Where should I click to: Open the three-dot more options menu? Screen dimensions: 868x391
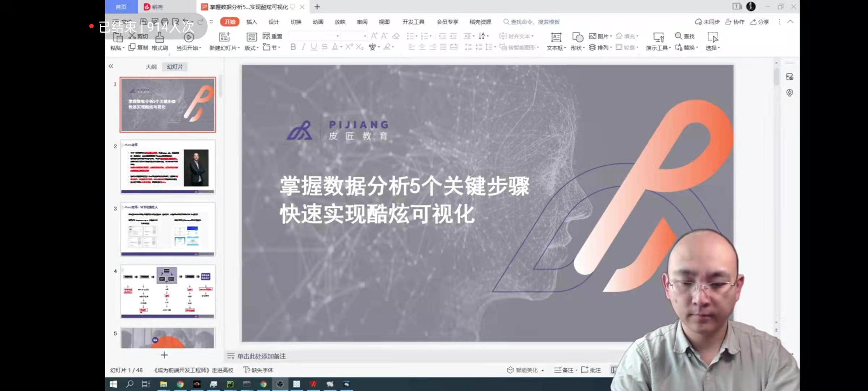(779, 22)
